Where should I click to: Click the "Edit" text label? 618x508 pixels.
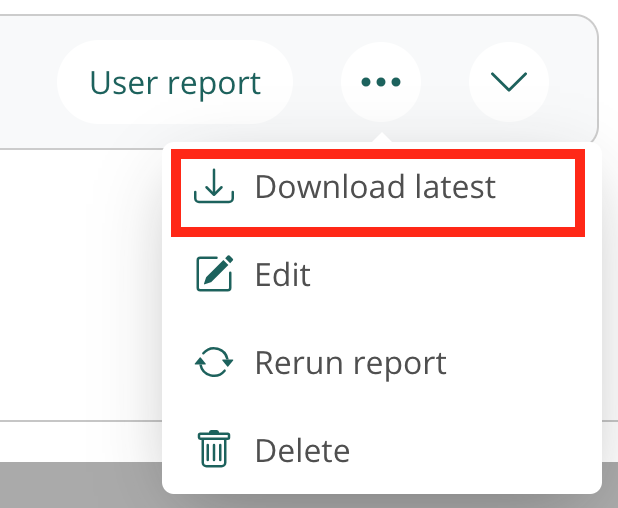tap(283, 275)
